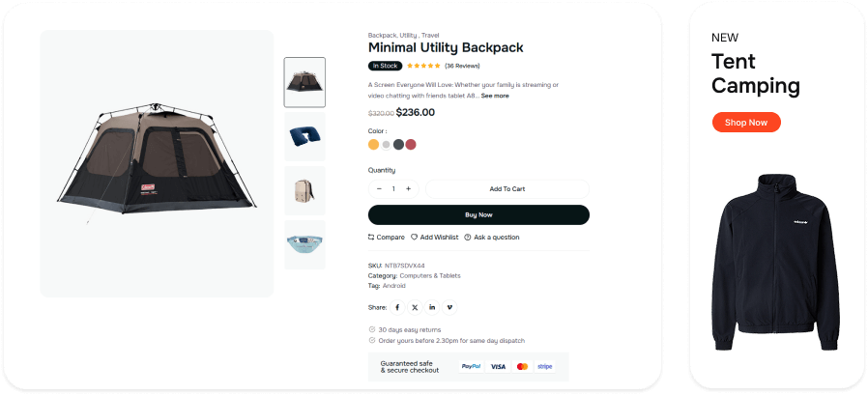868x395 pixels.
Task: Select the yellow color swatch
Action: (x=374, y=145)
